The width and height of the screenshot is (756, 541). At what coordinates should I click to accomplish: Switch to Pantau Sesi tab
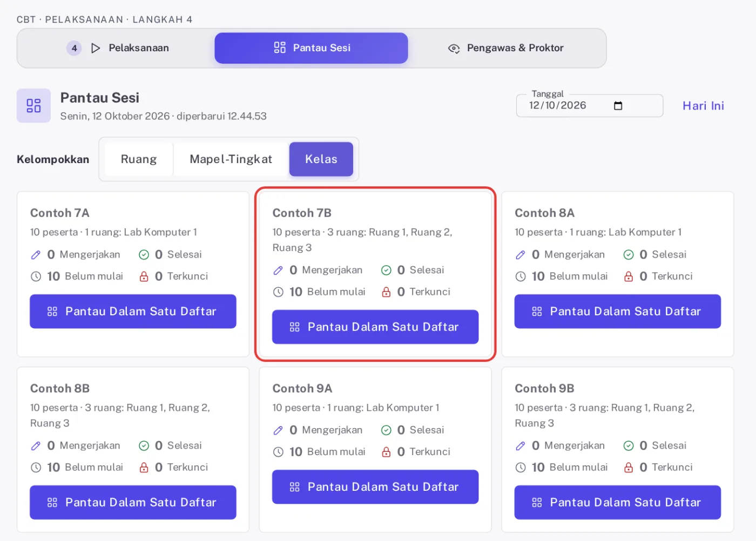pyautogui.click(x=311, y=48)
